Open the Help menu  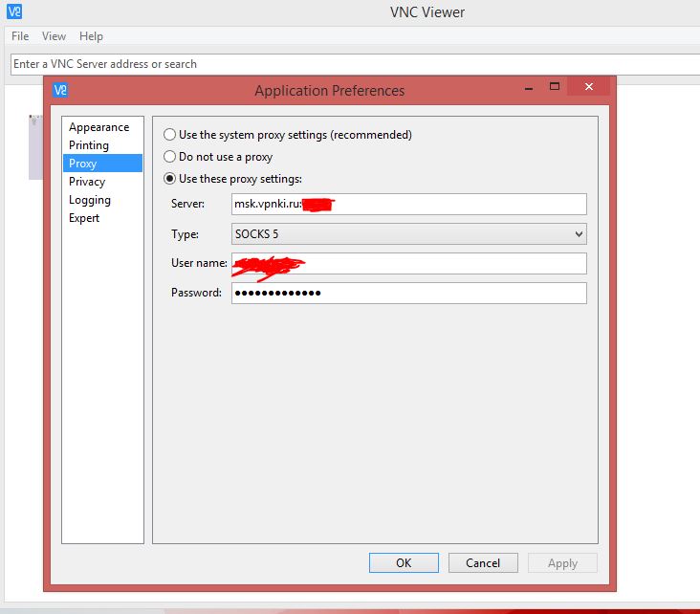coord(91,36)
